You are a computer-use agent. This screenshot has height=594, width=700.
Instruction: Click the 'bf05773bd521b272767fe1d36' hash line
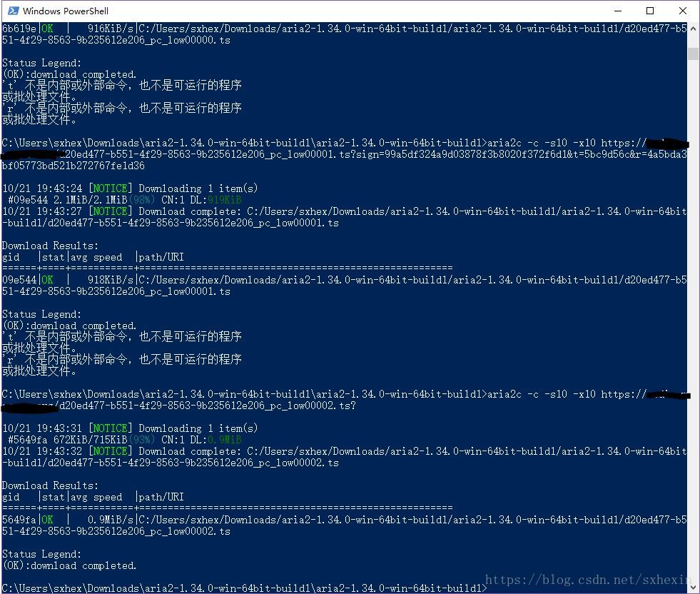pyautogui.click(x=73, y=166)
